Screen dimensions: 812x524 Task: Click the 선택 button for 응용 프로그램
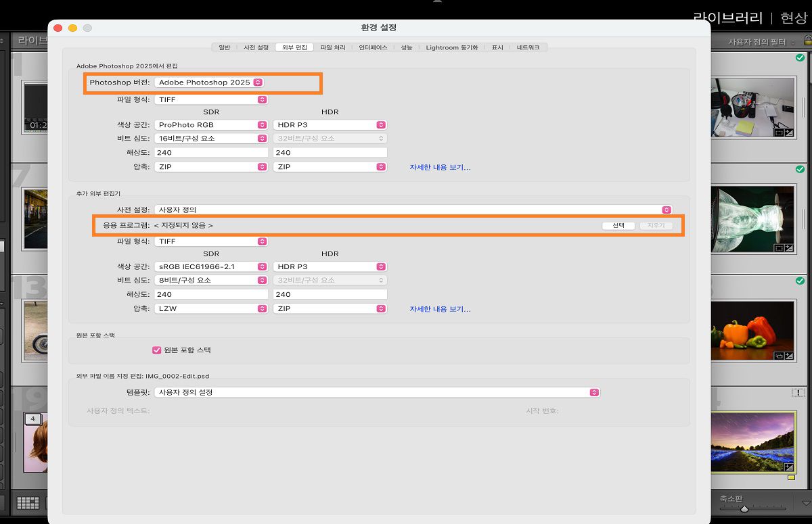618,226
